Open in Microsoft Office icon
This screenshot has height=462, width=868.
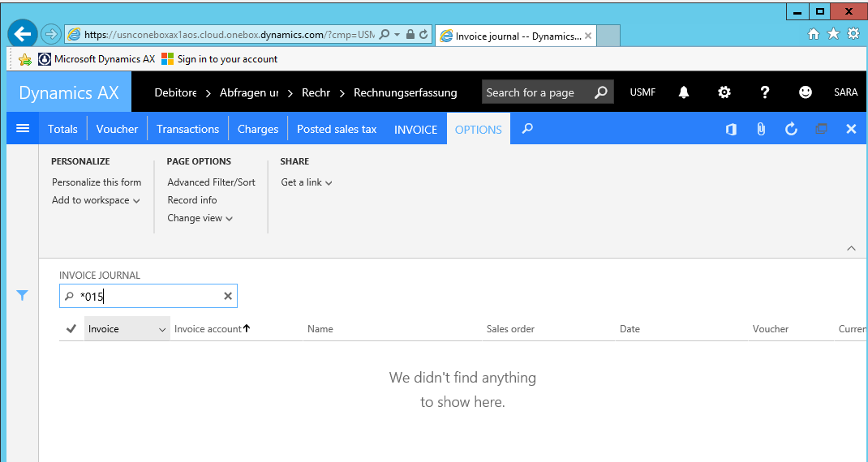coord(731,129)
